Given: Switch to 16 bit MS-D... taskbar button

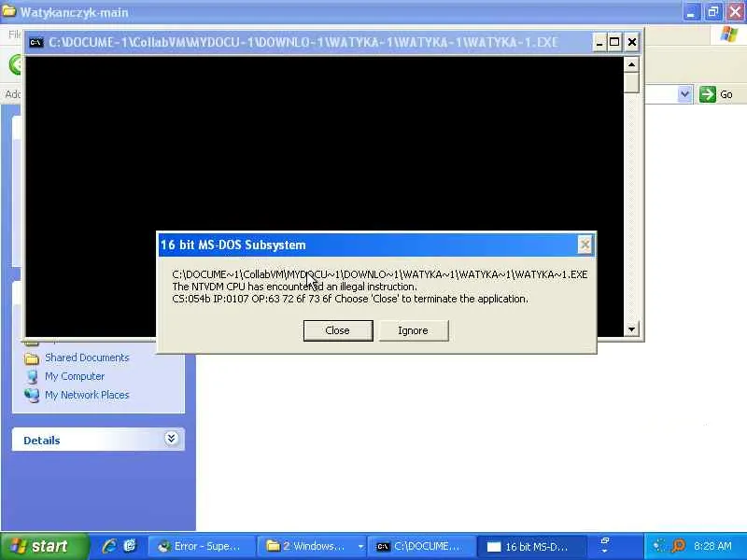Looking at the screenshot, I should tap(531, 546).
